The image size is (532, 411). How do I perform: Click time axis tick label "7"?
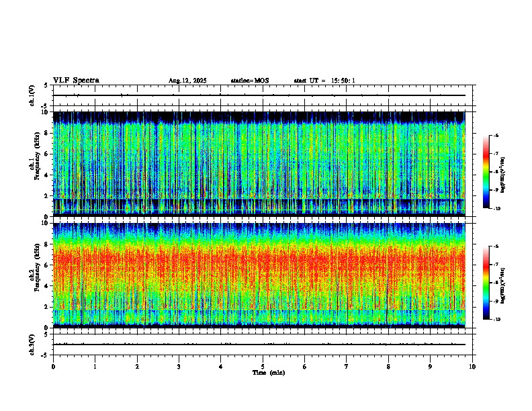(x=347, y=367)
